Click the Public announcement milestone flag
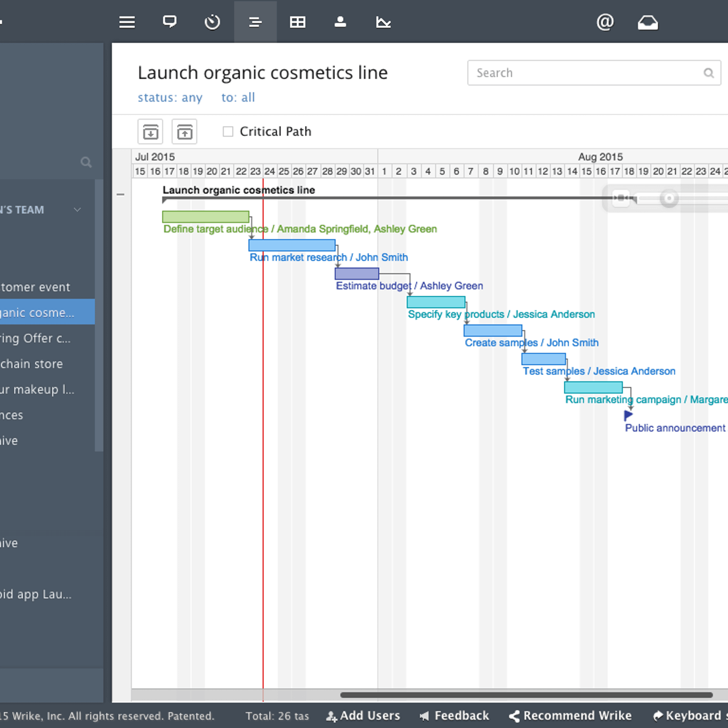728x728 pixels. point(628,415)
